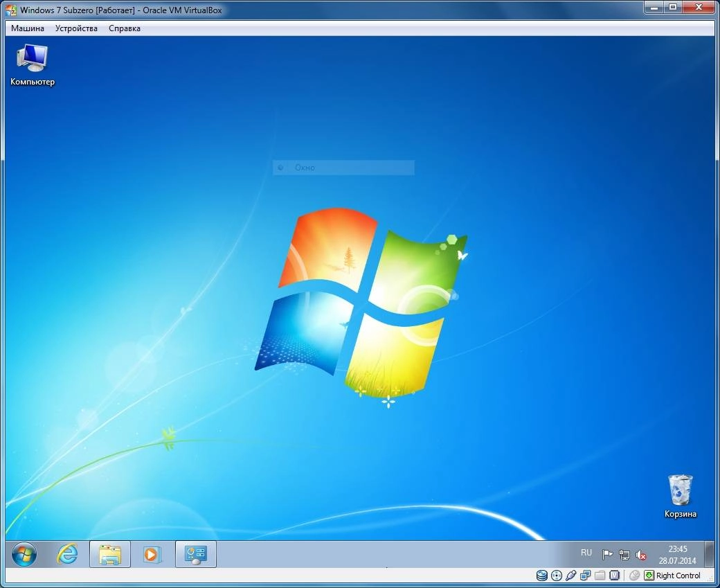Viewport: 720px width, 588px height.
Task: Open the Action Center flag icon
Action: 608,555
